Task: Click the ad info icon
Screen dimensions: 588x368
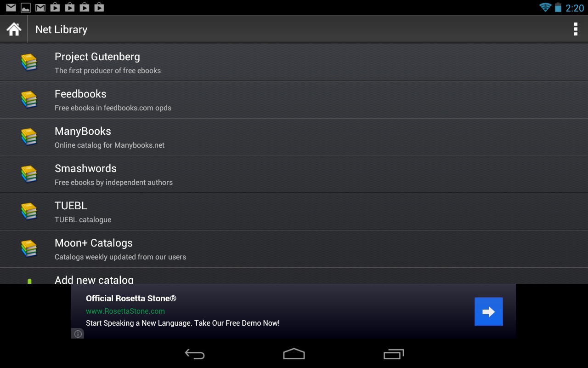Action: pos(78,334)
